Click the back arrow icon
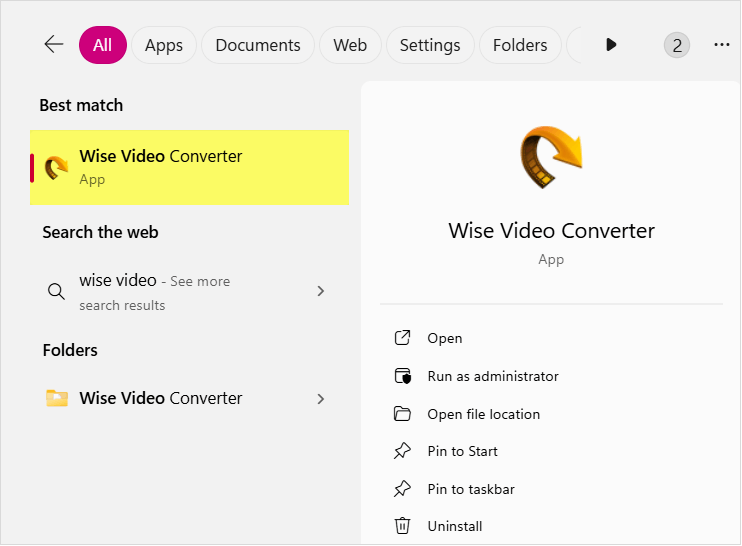Viewport: 742px width, 546px height. (x=54, y=44)
